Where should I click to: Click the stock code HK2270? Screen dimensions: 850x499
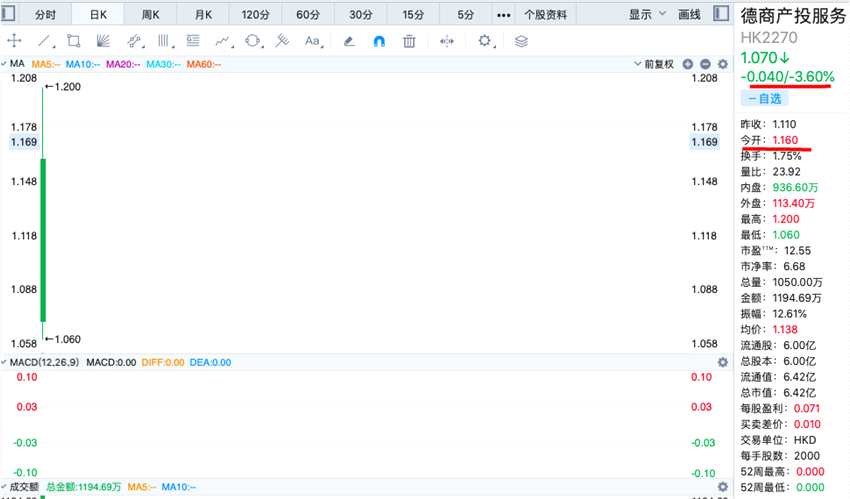[x=769, y=37]
